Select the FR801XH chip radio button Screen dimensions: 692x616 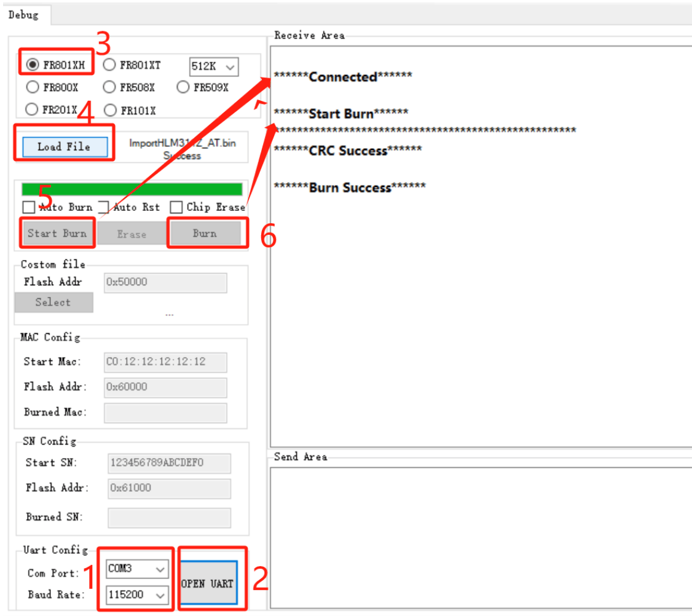(x=33, y=65)
